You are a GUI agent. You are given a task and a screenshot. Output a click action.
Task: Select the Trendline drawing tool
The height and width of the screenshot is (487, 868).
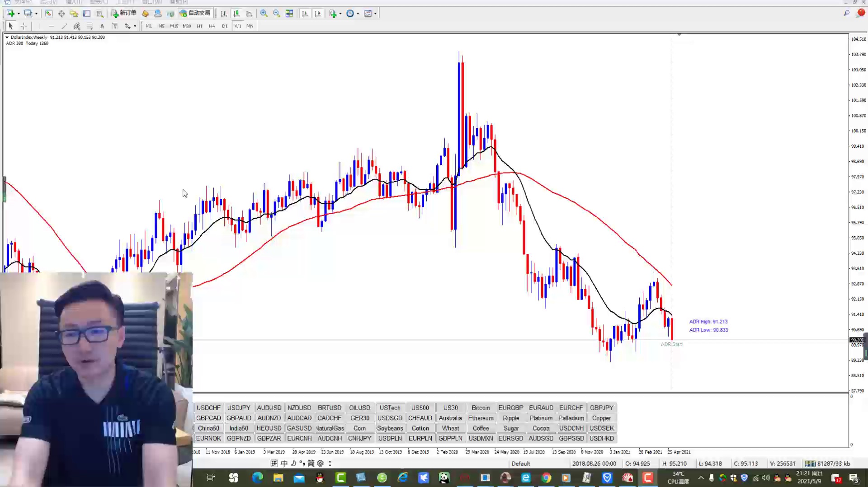click(64, 26)
